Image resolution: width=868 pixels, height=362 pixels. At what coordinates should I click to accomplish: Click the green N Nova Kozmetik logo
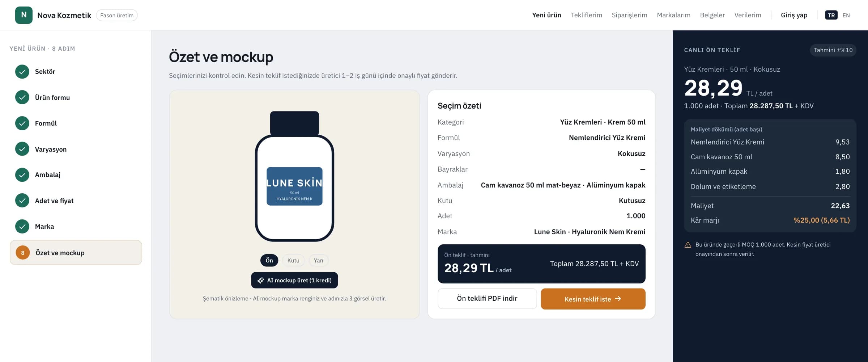point(24,15)
